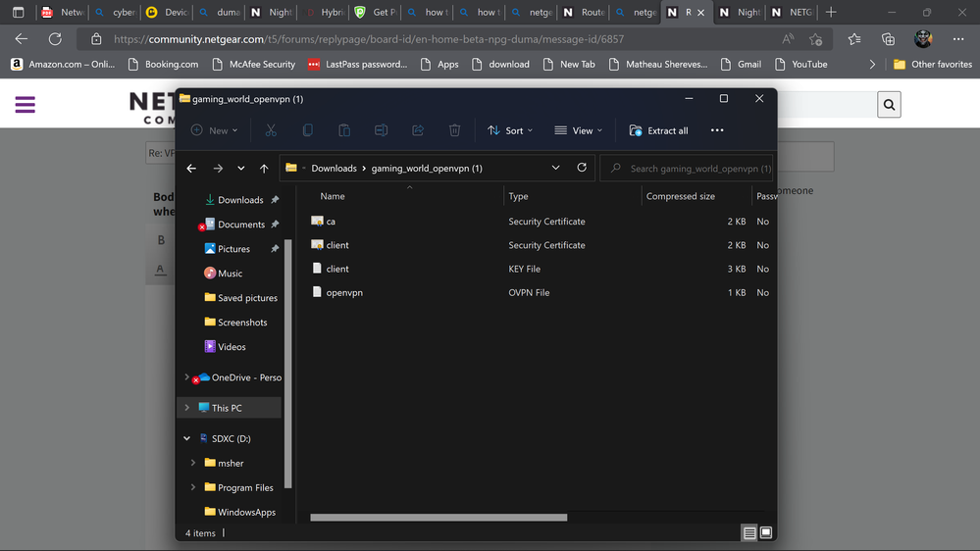Select the openvpn OVPN file
The height and width of the screenshot is (551, 980).
(344, 292)
